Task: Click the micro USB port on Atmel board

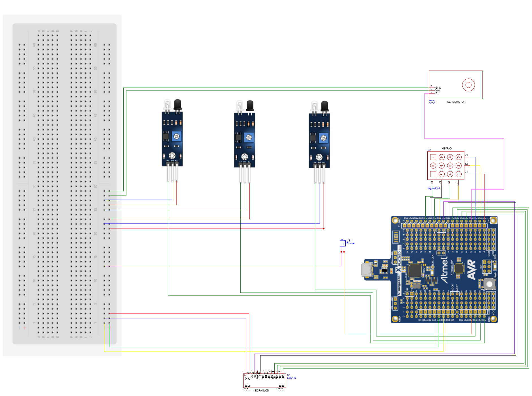Action: pyautogui.click(x=367, y=269)
